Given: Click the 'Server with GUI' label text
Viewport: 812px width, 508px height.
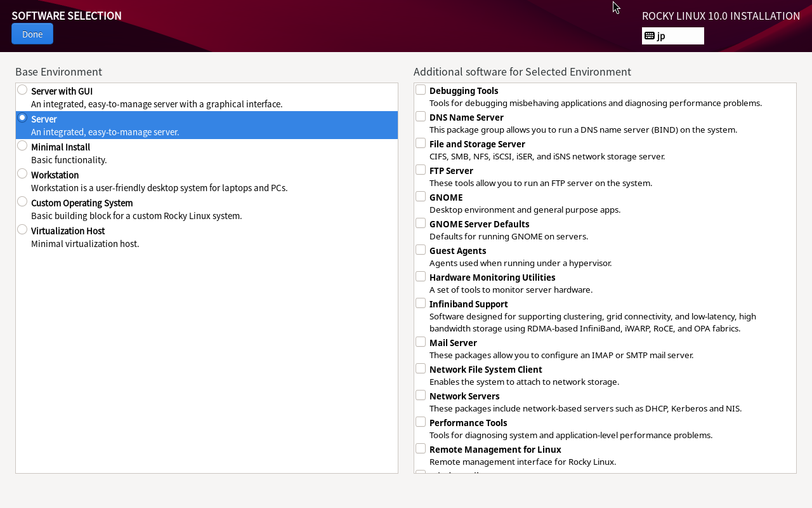Looking at the screenshot, I should coord(62,91).
